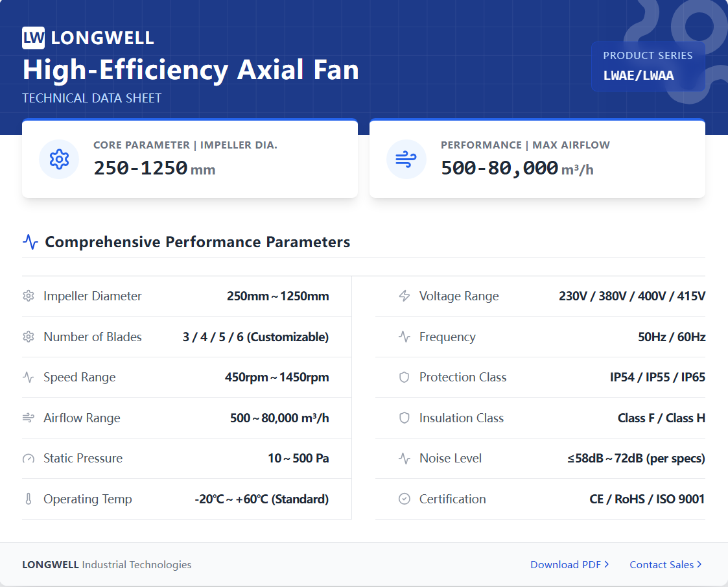This screenshot has height=587, width=728.
Task: Expand the chevron after Download PDF
Action: pos(605,564)
